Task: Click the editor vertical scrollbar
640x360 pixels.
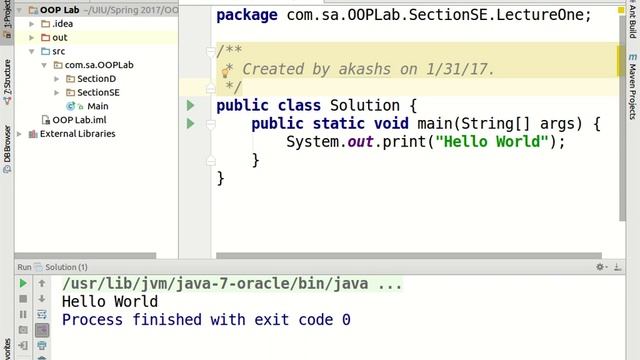Action: click(x=622, y=118)
